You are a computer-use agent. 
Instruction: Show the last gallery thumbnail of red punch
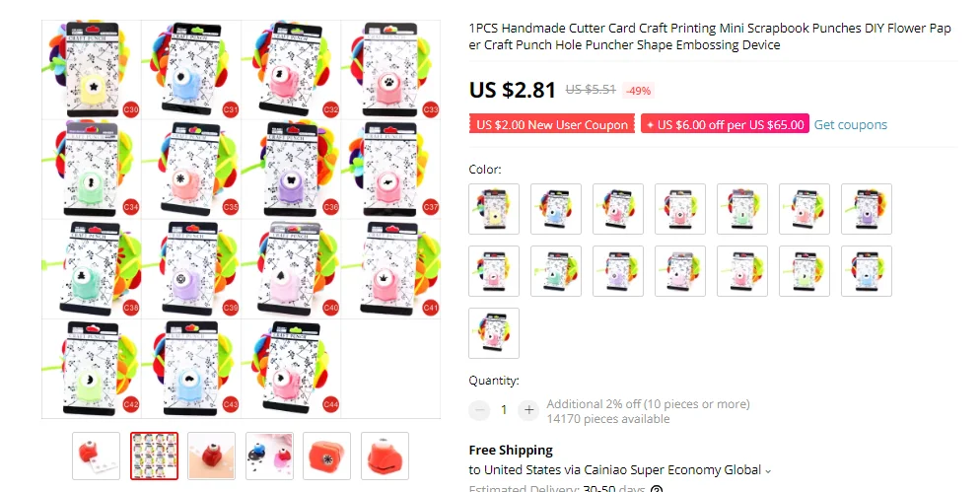(385, 456)
